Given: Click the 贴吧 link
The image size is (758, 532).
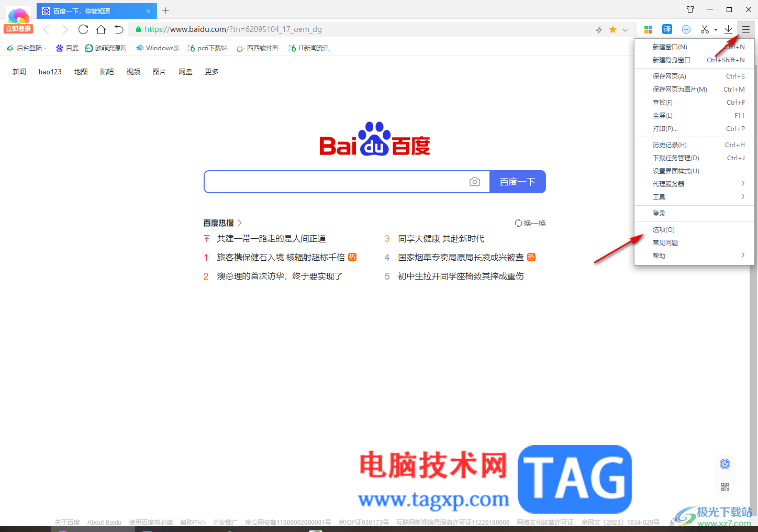Looking at the screenshot, I should coord(107,72).
